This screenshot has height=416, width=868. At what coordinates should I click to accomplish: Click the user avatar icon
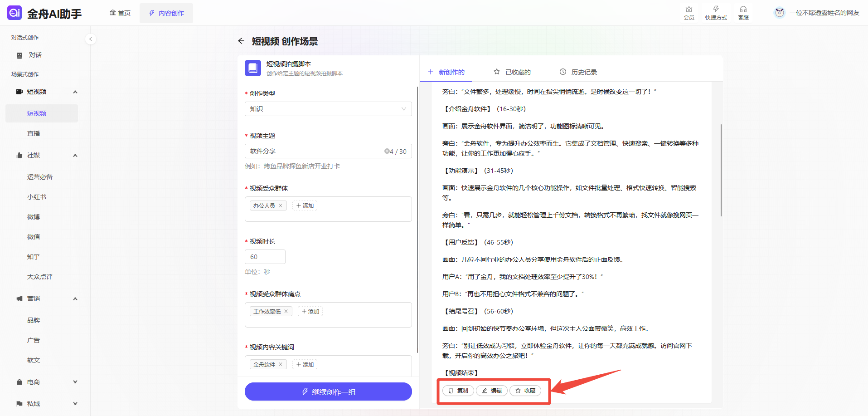[779, 13]
